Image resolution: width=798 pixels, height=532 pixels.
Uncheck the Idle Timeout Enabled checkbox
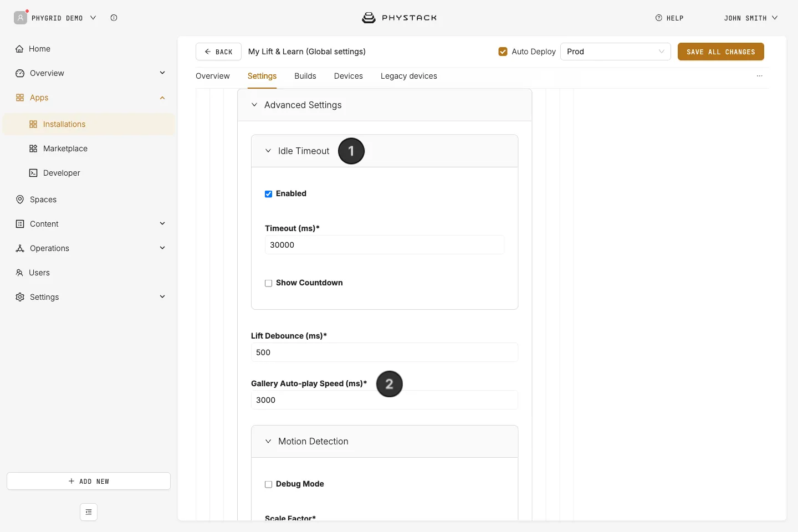pos(268,194)
